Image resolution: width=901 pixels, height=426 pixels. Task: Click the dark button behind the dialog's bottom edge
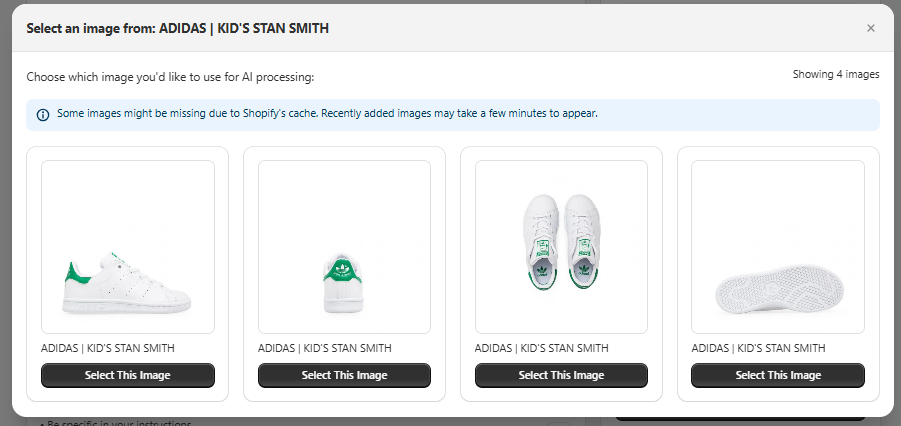(x=740, y=418)
